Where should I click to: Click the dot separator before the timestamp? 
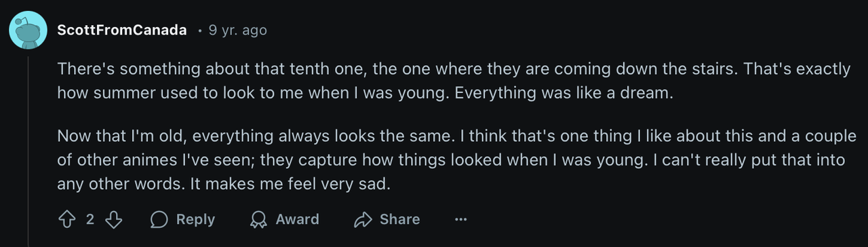[x=199, y=31]
